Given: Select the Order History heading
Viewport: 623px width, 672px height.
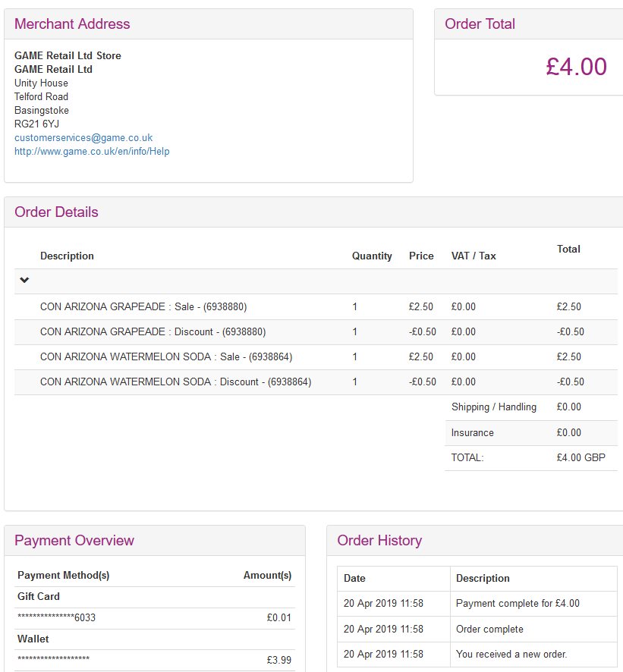Looking at the screenshot, I should [x=379, y=541].
